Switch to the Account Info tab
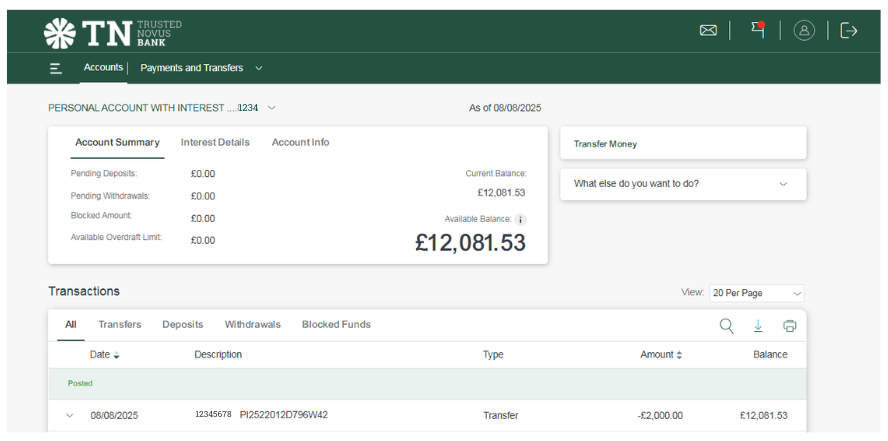This screenshot has height=441, width=888. [x=300, y=143]
